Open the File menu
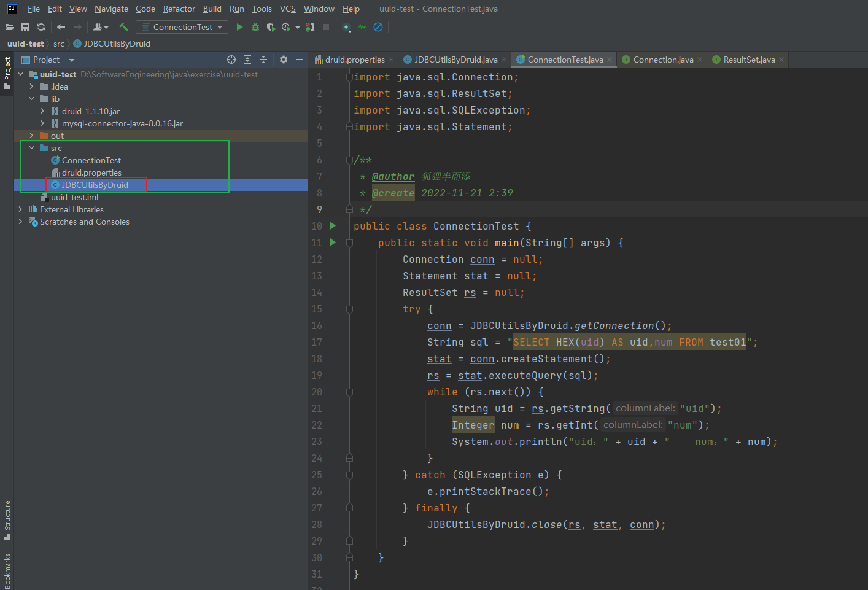 coord(34,9)
